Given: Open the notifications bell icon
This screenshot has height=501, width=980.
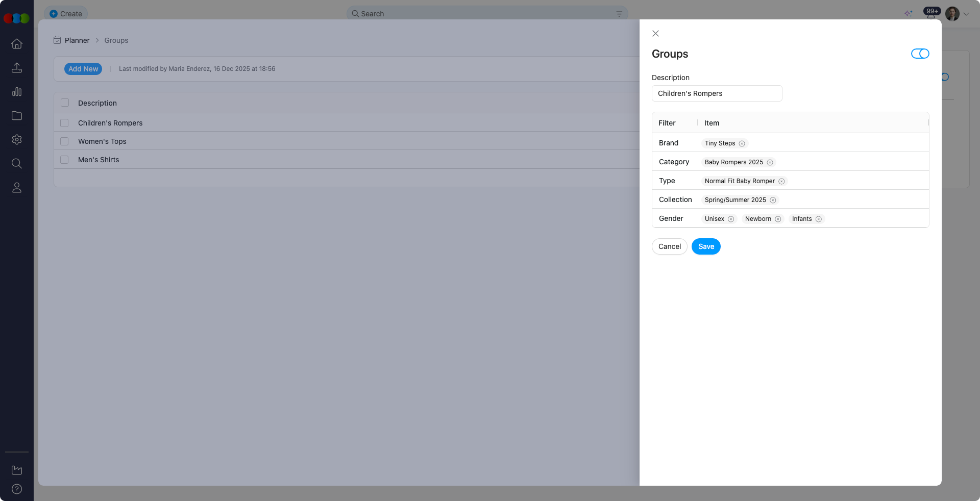Looking at the screenshot, I should tap(930, 14).
